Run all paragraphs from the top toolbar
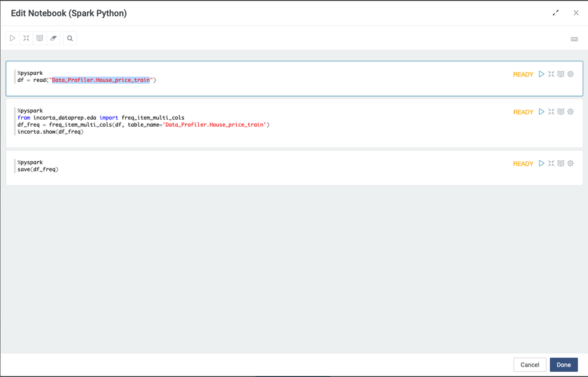 click(x=12, y=38)
